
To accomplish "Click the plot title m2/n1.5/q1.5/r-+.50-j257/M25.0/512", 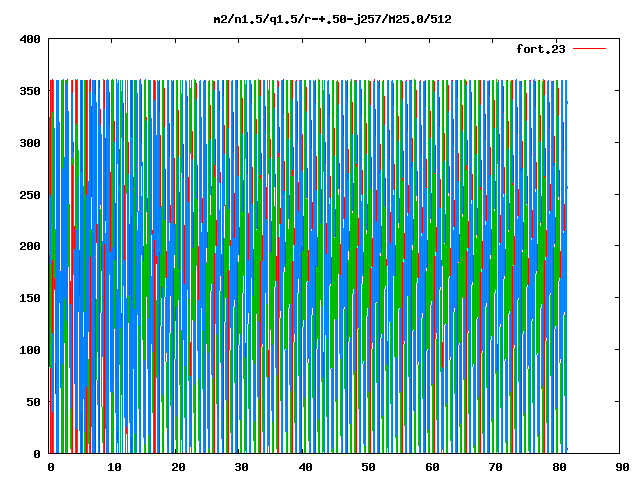I will [333, 19].
